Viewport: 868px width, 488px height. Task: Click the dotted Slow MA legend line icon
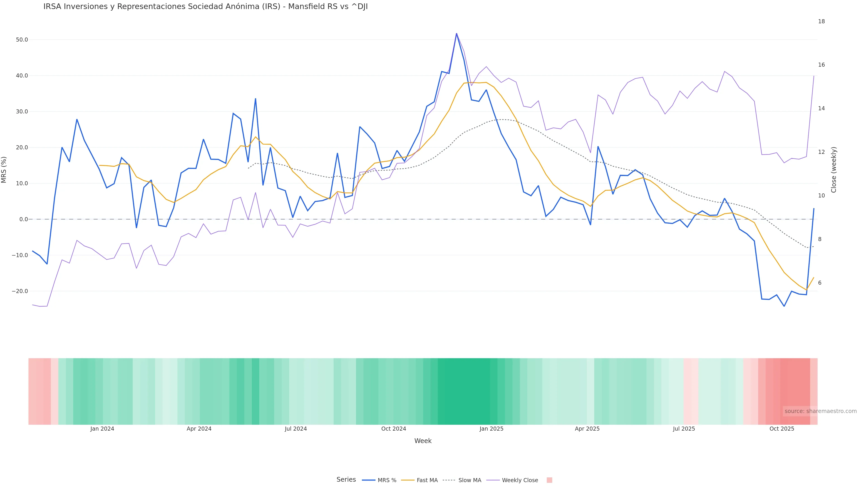(449, 480)
